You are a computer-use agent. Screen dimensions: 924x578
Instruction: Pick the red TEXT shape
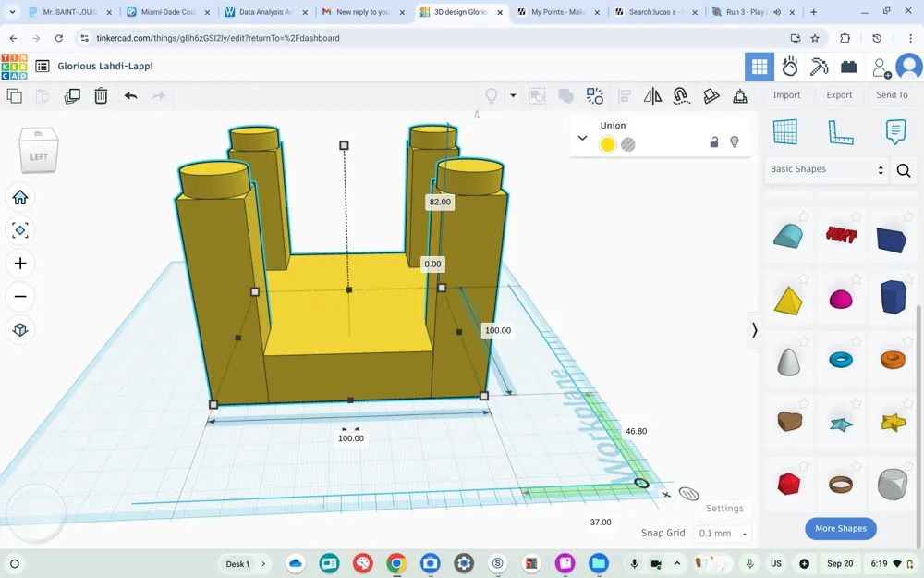841,235
